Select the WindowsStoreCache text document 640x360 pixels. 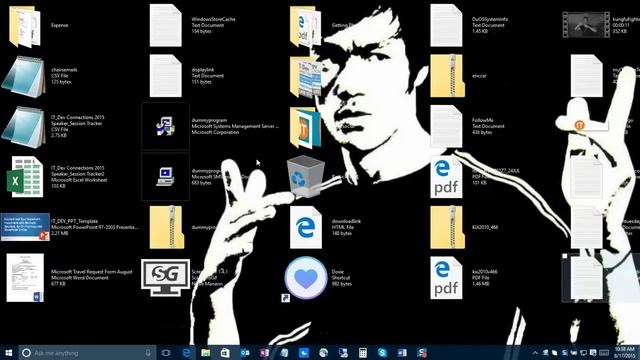point(165,26)
